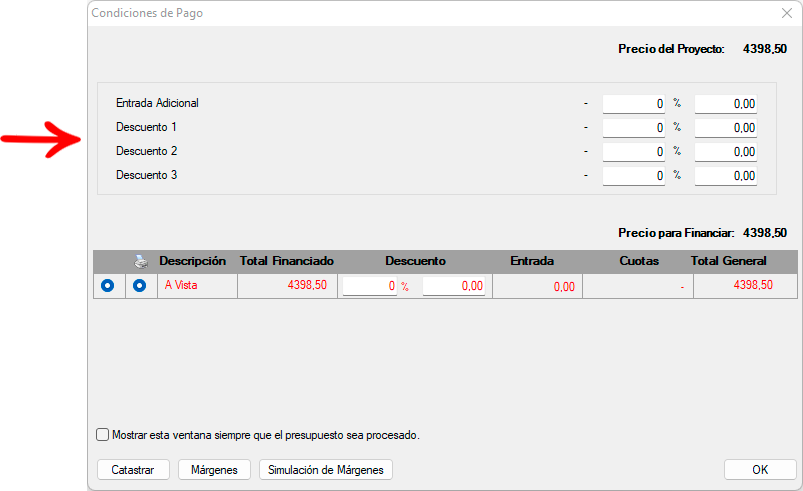Click Entrada Adicional amount field

pyautogui.click(x=726, y=104)
